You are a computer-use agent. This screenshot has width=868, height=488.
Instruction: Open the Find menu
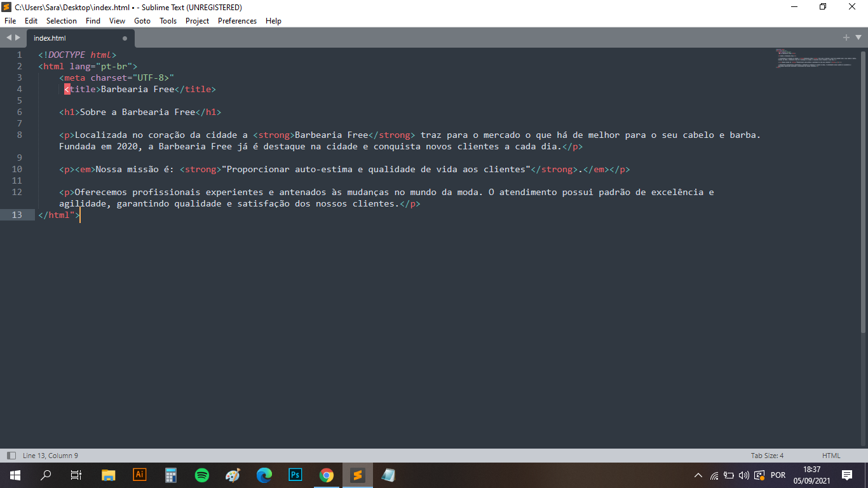click(93, 21)
